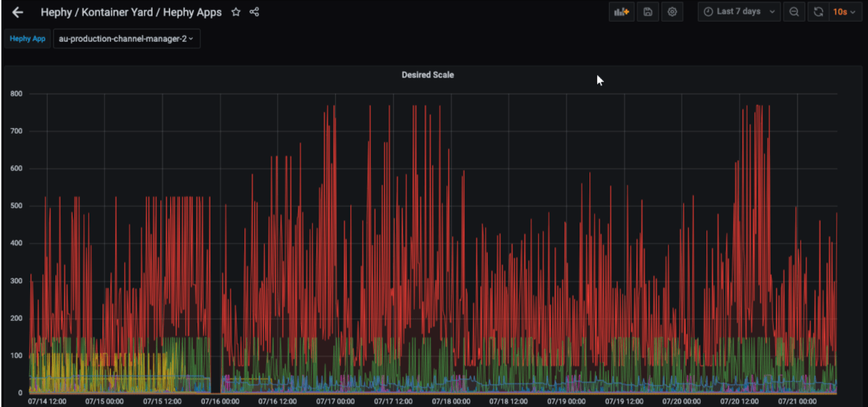Click the 07/18 00:00 time axis label
Image resolution: width=868 pixels, height=407 pixels.
tap(451, 401)
